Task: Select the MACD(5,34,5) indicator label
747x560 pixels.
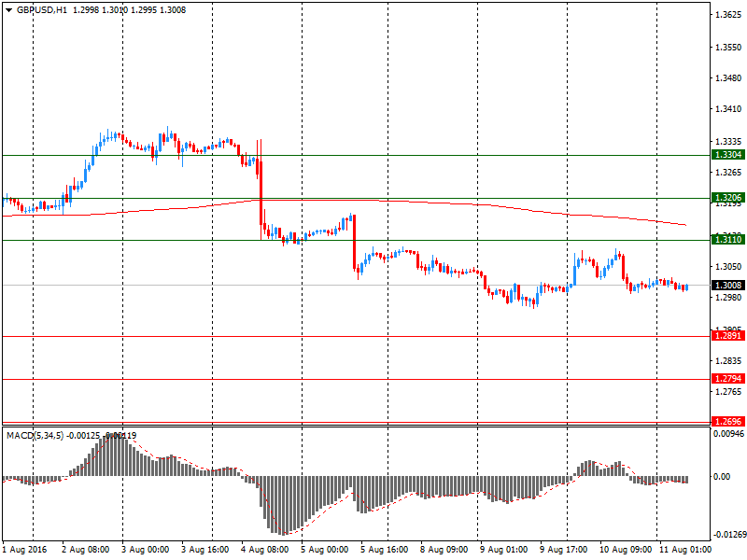Action: (35, 435)
